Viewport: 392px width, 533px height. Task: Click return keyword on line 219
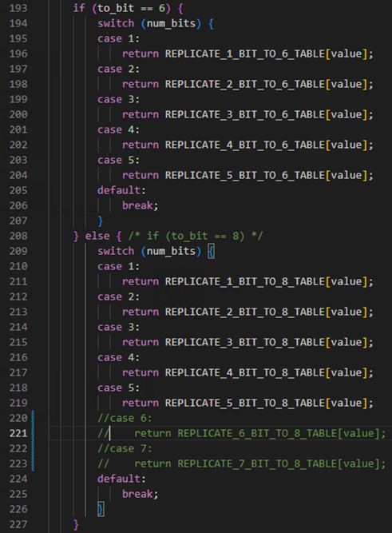(x=141, y=404)
